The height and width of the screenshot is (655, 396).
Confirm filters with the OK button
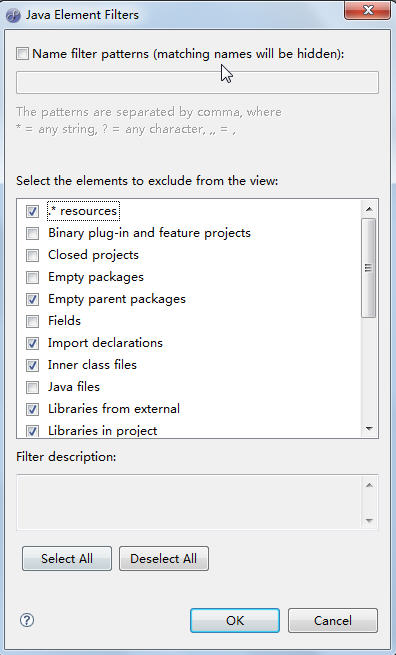(235, 620)
